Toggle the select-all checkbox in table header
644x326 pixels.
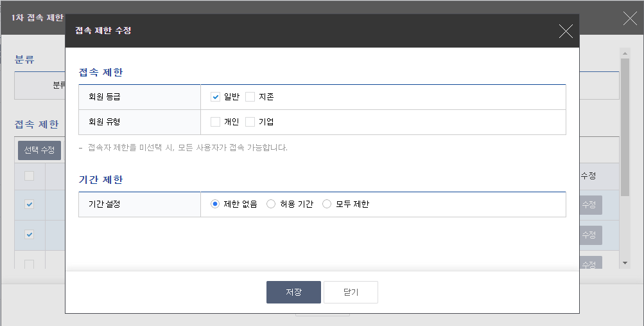click(30, 176)
